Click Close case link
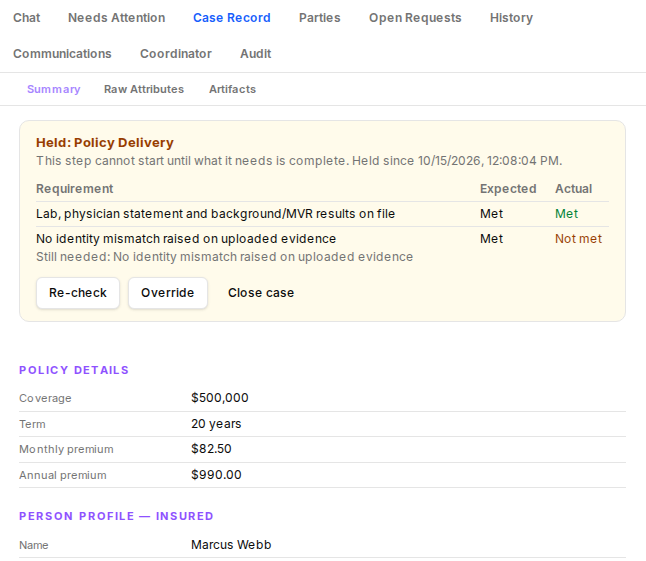646x561 pixels. point(261,293)
